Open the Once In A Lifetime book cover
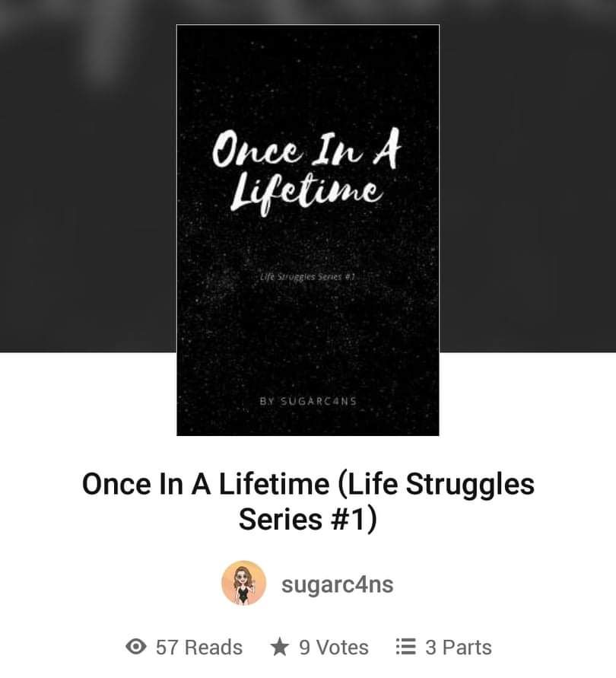Image resolution: width=616 pixels, height=678 pixels. point(308,230)
